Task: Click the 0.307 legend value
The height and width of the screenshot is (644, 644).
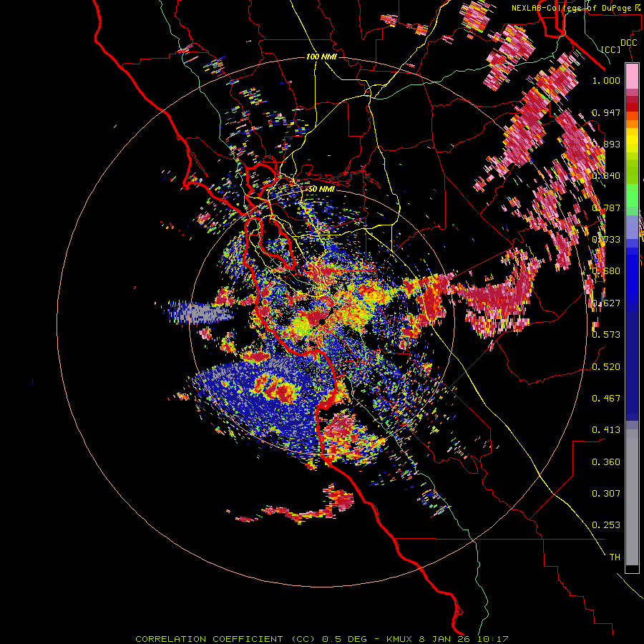Action: coord(606,494)
